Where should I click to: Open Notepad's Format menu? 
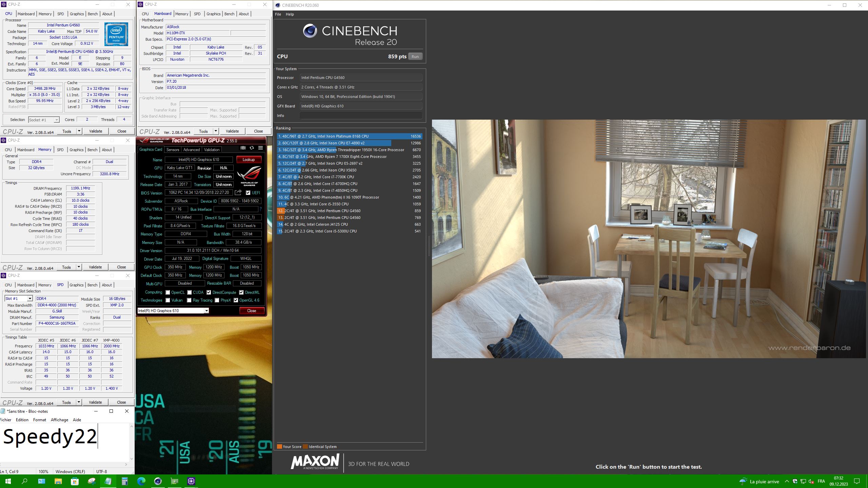pos(39,420)
